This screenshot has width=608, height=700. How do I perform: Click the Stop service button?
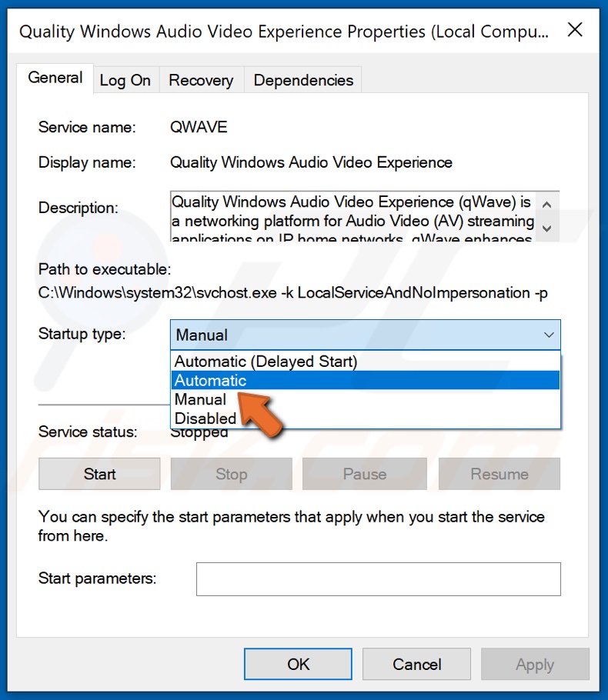232,474
